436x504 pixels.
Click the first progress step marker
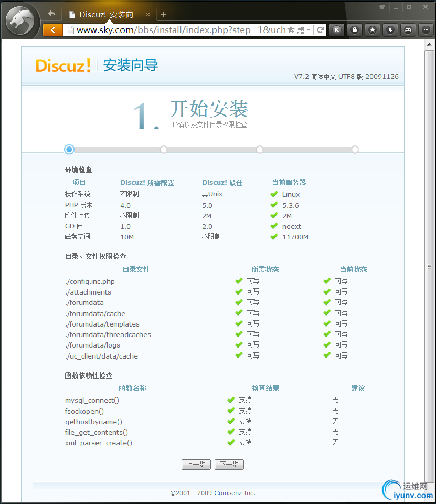69,150
